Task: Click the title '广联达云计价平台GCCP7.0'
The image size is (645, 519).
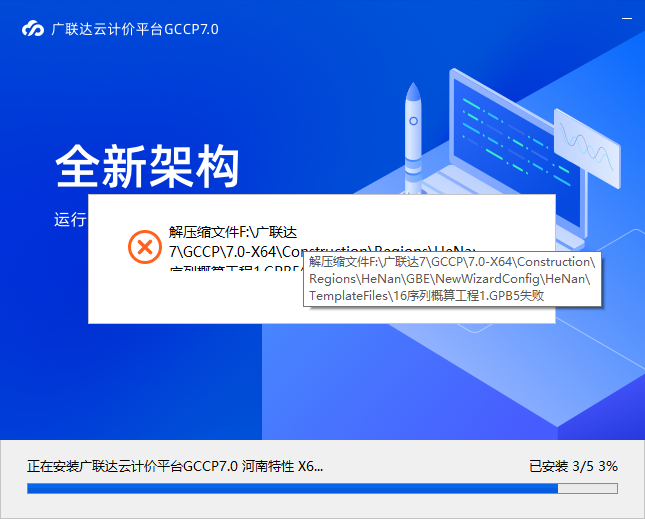Action: tap(135, 29)
